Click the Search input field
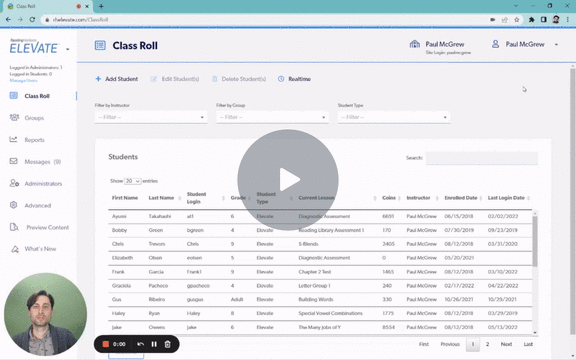Viewport: 576px width, 360px height. (x=482, y=158)
